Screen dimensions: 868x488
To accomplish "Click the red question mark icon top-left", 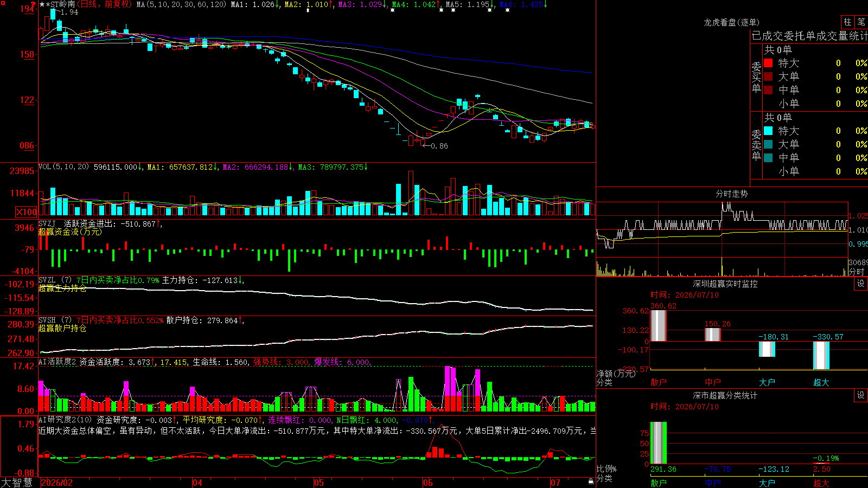I will [x=34, y=5].
